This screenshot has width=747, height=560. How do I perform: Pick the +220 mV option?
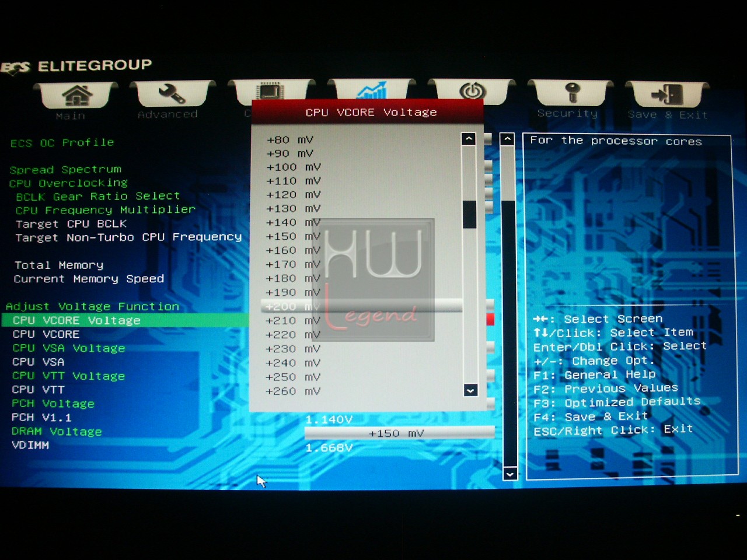click(x=293, y=335)
